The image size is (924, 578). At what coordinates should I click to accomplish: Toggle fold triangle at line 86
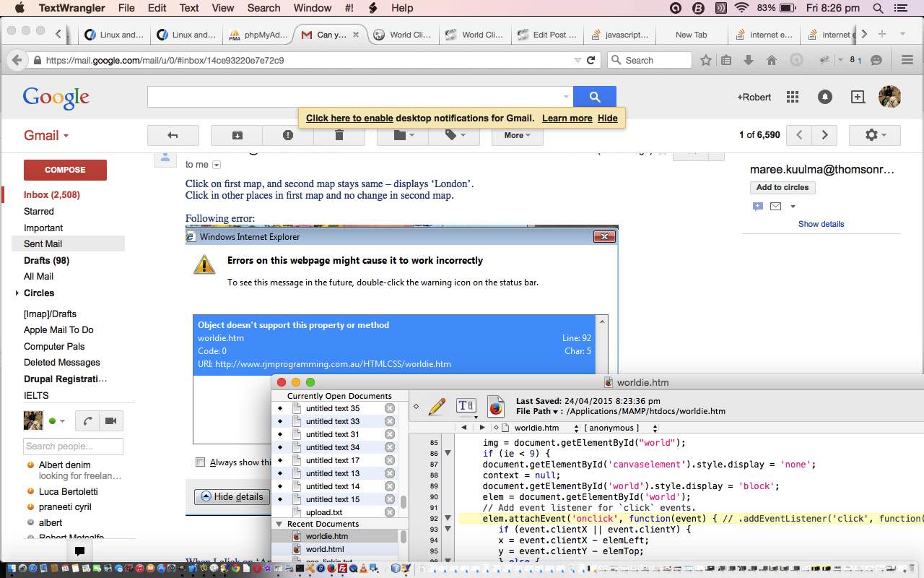448,453
